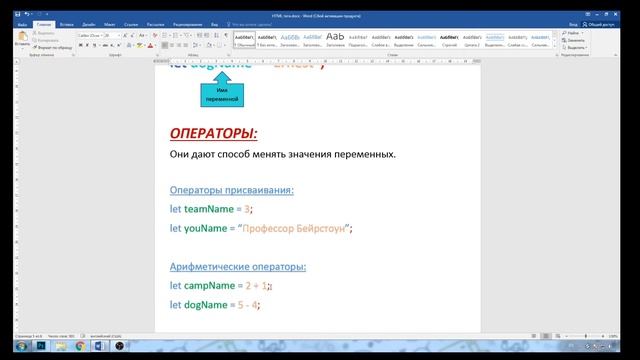Click the Paste clipboard icon
The image size is (640, 360).
click(x=22, y=36)
